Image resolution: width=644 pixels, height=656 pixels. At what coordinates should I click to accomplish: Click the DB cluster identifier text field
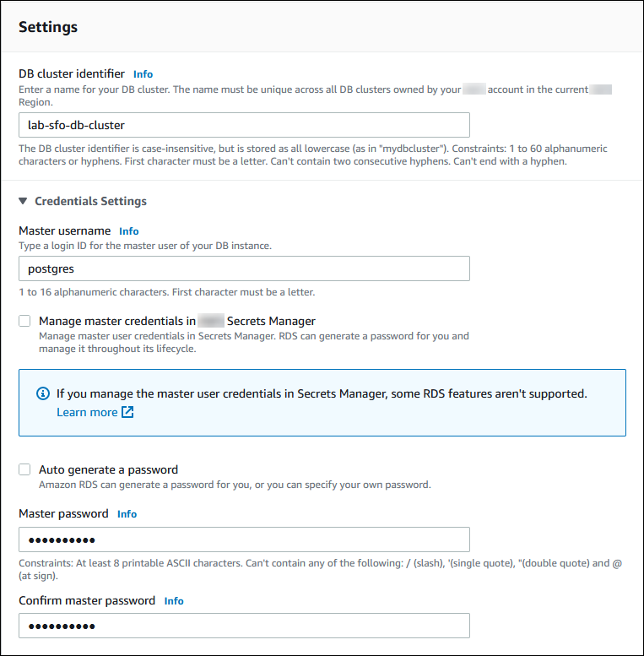[x=244, y=125]
